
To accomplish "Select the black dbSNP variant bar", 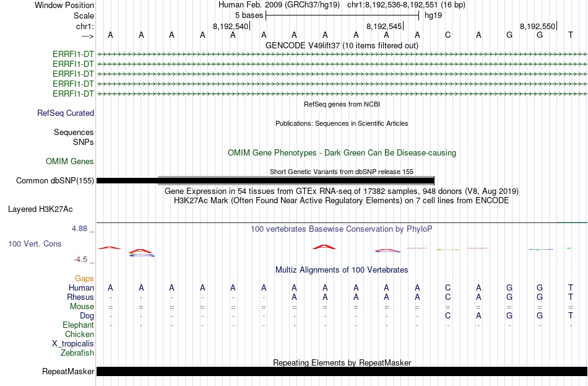I will [x=266, y=181].
